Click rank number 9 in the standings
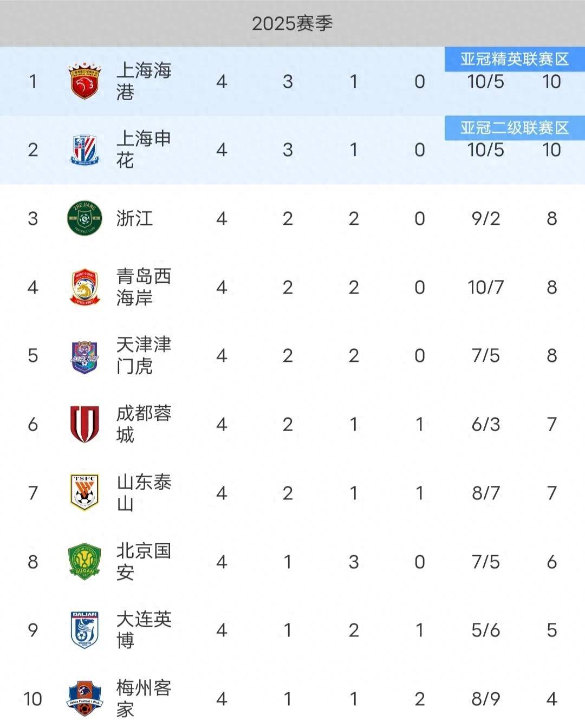The image size is (585, 728). click(33, 630)
